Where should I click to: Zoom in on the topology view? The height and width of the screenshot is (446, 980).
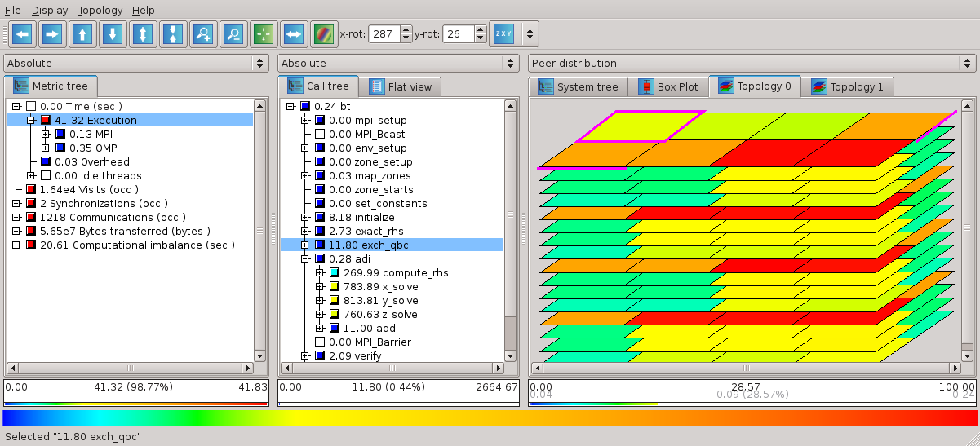(x=202, y=34)
